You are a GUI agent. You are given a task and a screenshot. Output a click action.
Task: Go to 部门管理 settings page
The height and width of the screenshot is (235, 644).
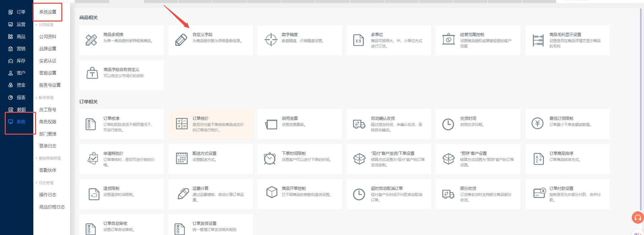pos(48,134)
